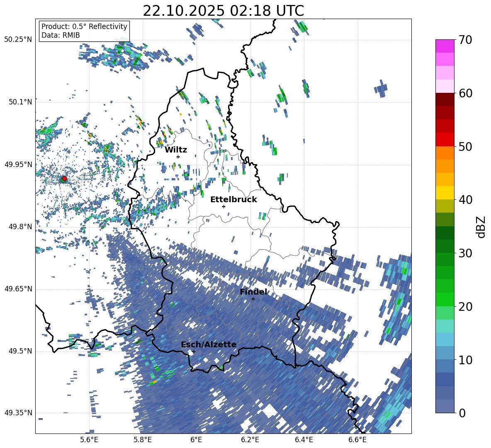Click the yellow colorbar swatch at 40
Image resolution: width=491 pixels, height=448 pixels.
point(445,193)
